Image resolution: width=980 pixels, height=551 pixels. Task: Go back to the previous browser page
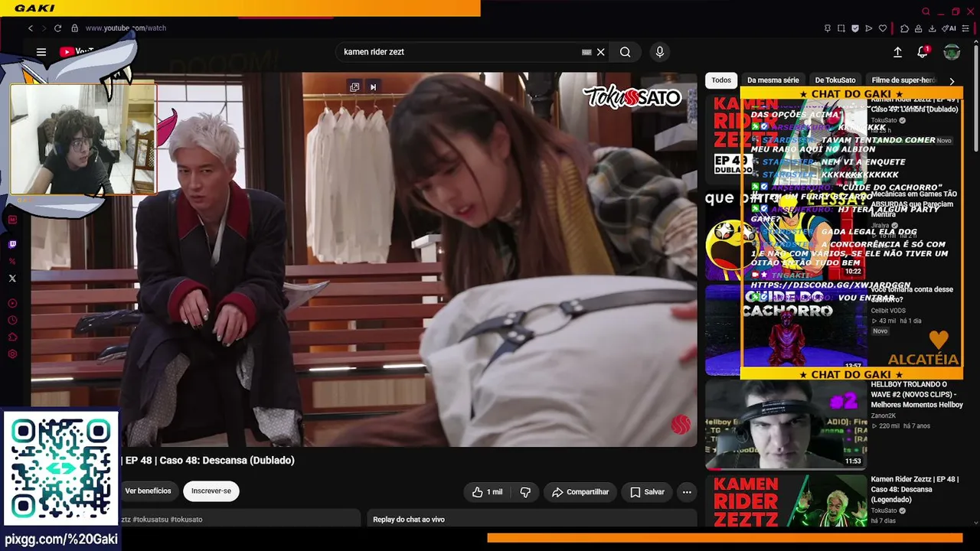31,28
